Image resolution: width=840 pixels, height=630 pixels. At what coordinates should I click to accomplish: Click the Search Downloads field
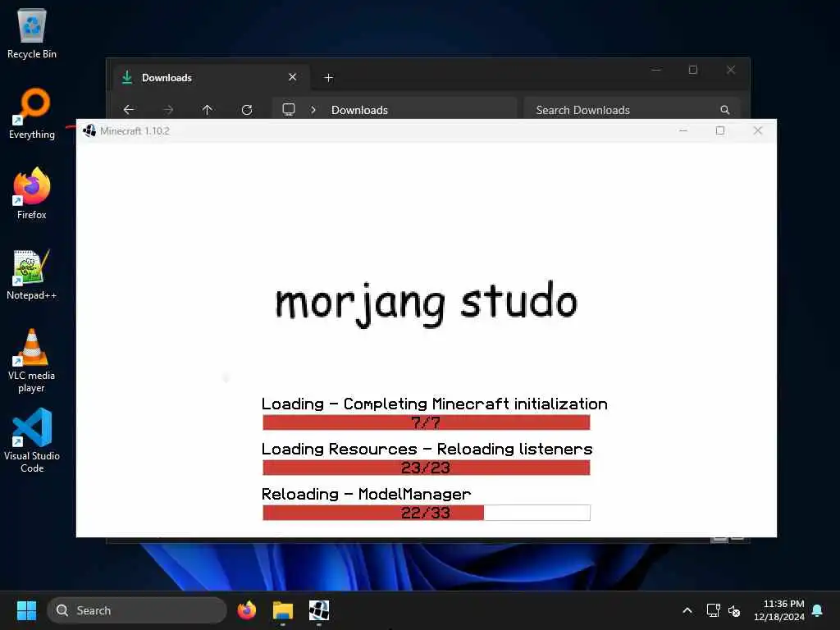(632, 110)
